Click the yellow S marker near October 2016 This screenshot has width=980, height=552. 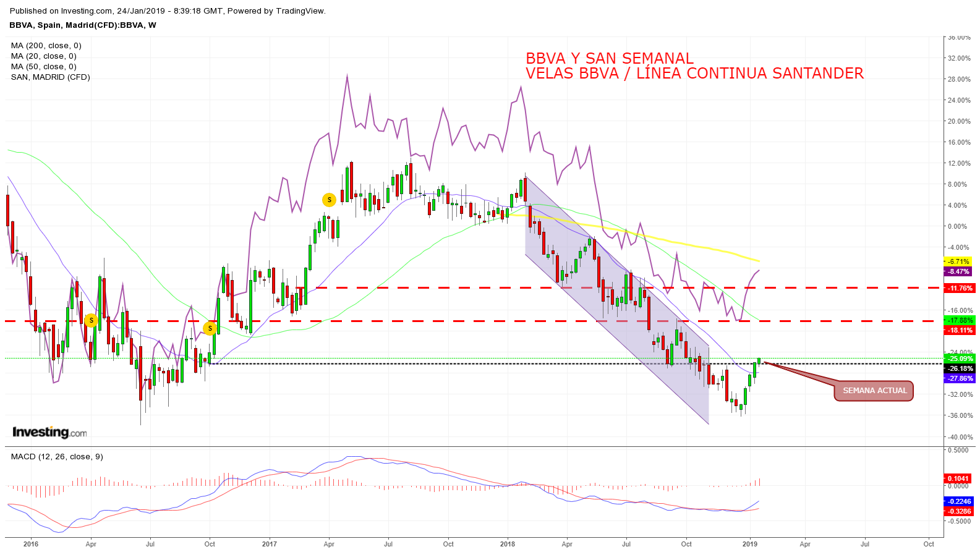coord(210,328)
